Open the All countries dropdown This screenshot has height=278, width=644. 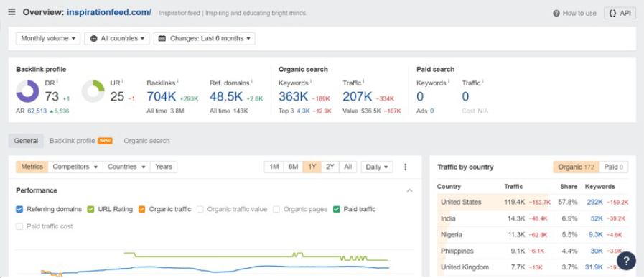point(117,38)
